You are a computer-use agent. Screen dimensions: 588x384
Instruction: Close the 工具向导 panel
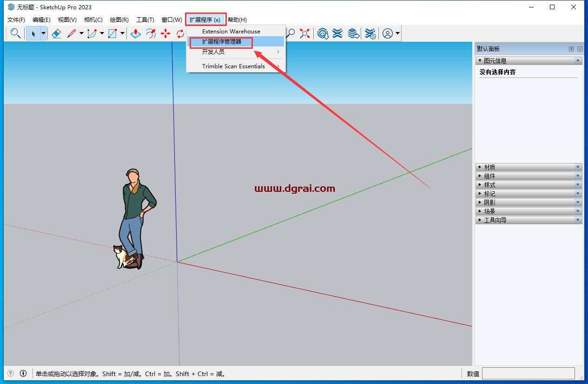(578, 220)
